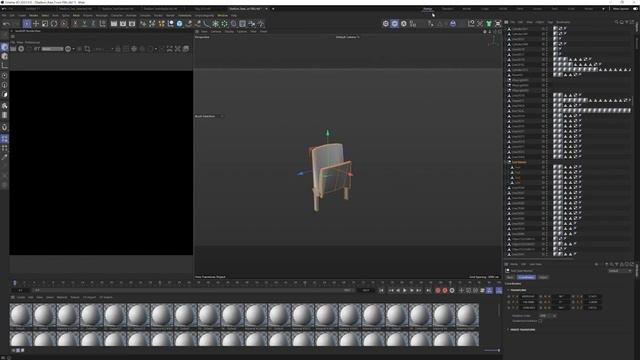Select the Scale tool in the top toolbar
640x360 pixels.
(45, 24)
